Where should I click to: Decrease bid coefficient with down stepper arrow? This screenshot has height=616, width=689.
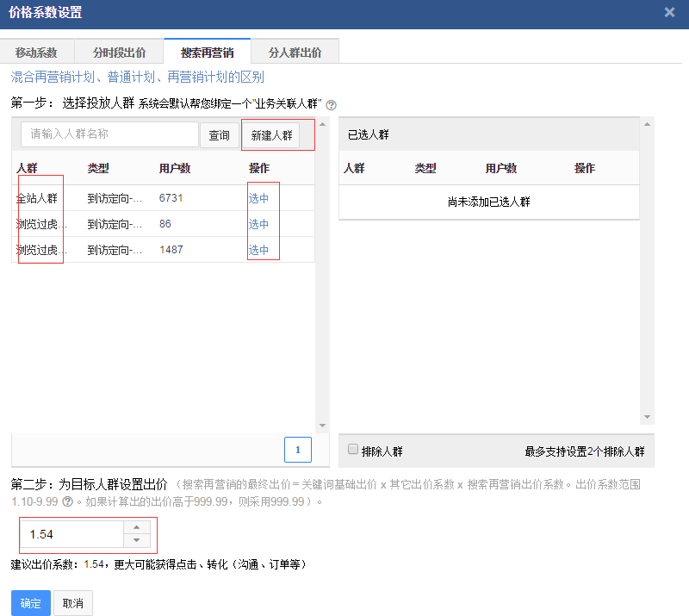(x=137, y=540)
